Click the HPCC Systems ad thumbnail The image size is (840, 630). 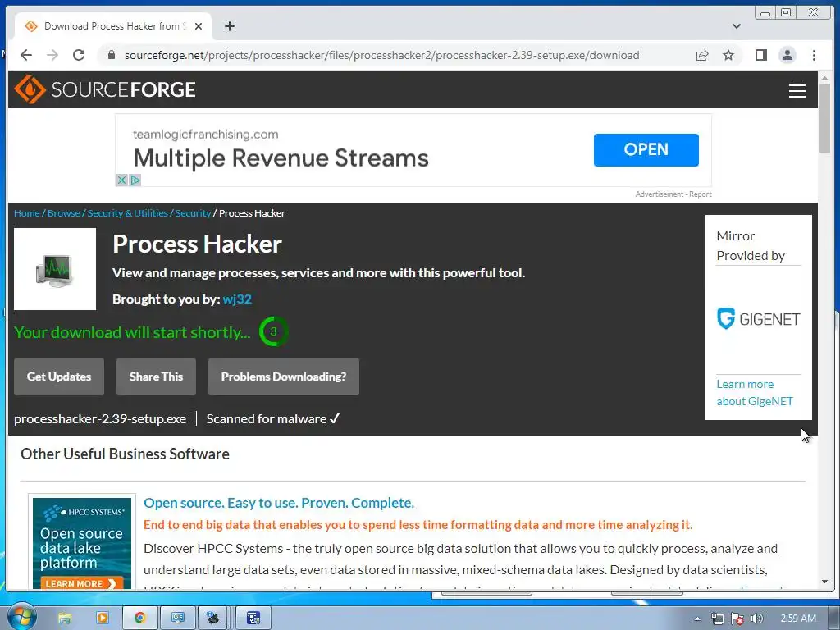coord(82,543)
